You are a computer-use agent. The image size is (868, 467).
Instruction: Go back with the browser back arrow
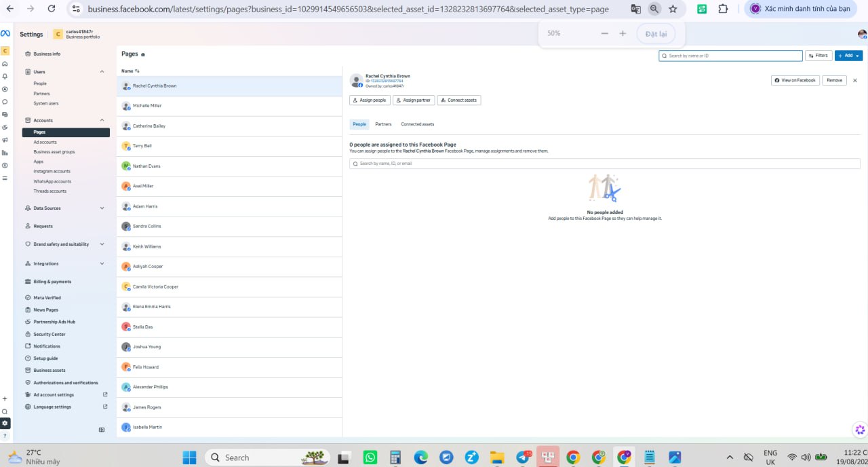point(10,9)
